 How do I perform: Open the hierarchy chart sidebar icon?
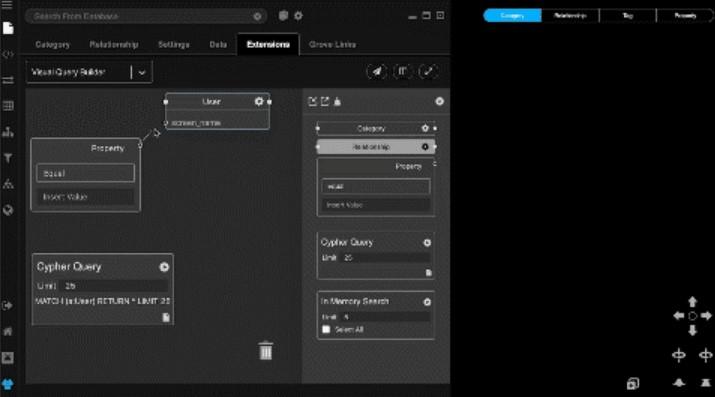8,132
